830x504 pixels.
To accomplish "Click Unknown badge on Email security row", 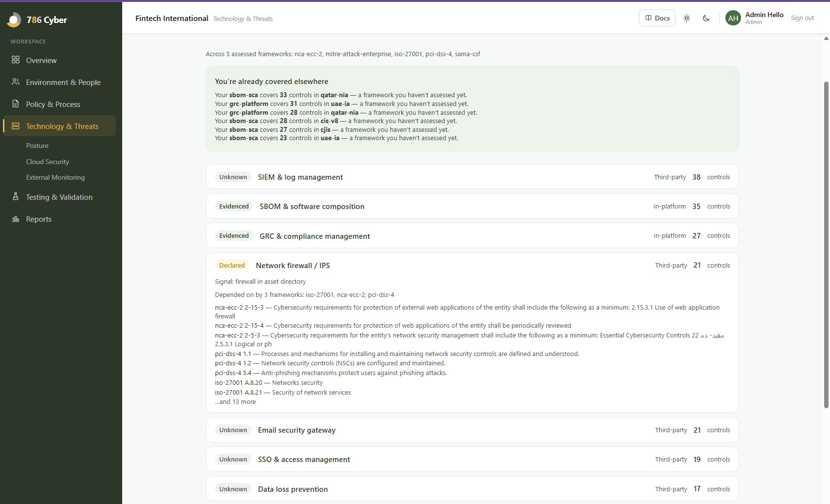I will click(x=233, y=430).
